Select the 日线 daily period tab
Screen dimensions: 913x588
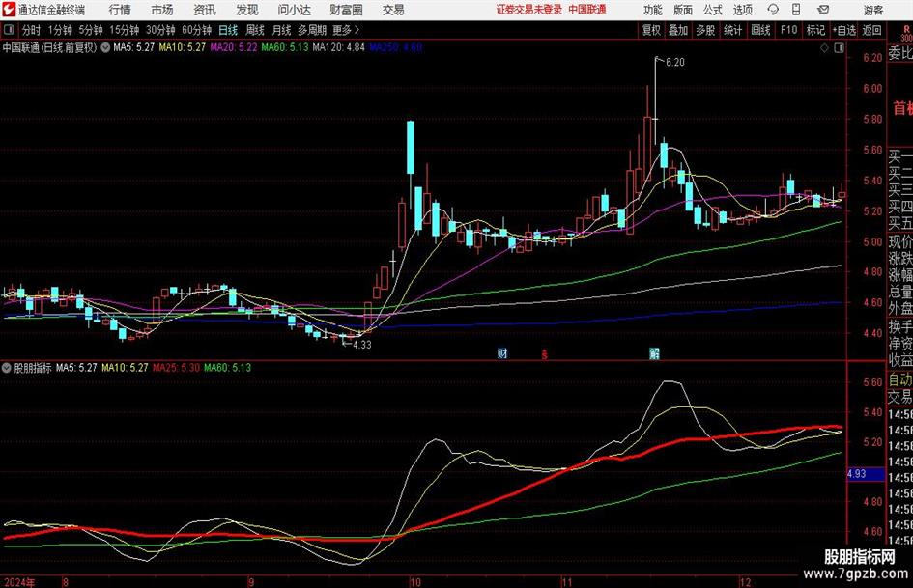coord(228,30)
